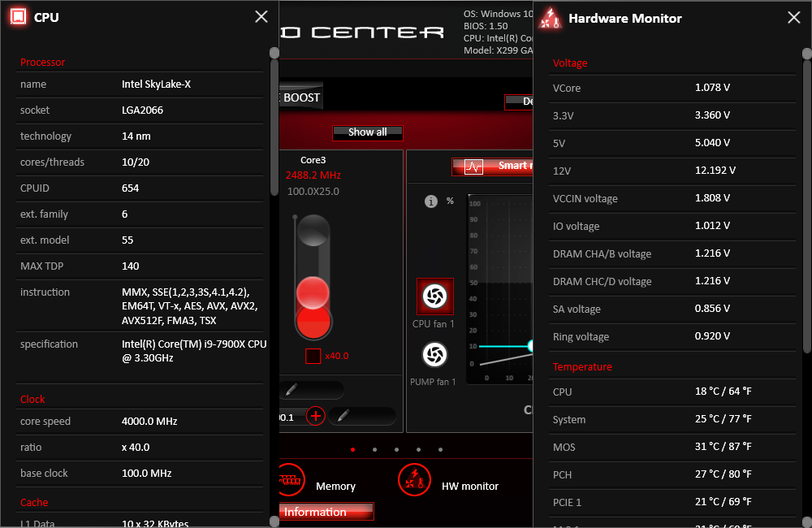Select the 100.0X25.0 multiplier text
Image resolution: width=812 pixels, height=528 pixels.
[x=313, y=191]
